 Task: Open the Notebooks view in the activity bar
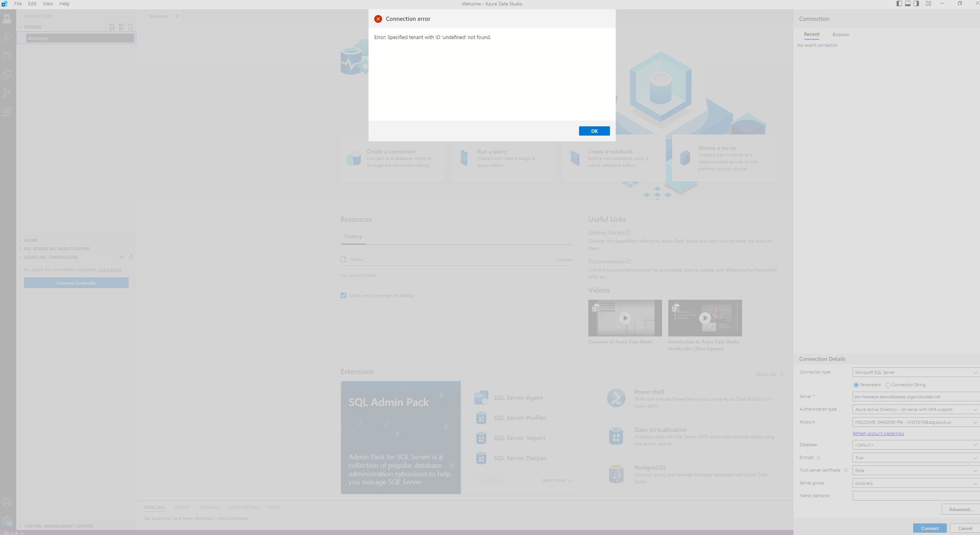(x=7, y=55)
